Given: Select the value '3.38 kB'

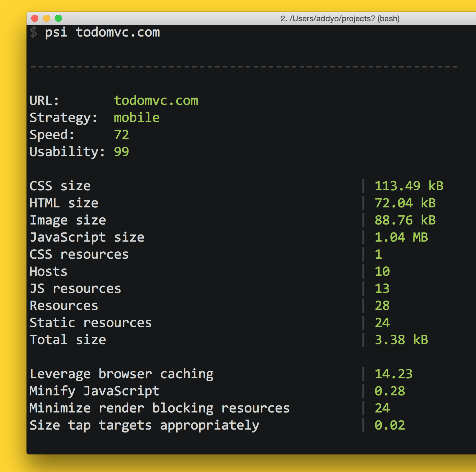Looking at the screenshot, I should click(x=401, y=340).
